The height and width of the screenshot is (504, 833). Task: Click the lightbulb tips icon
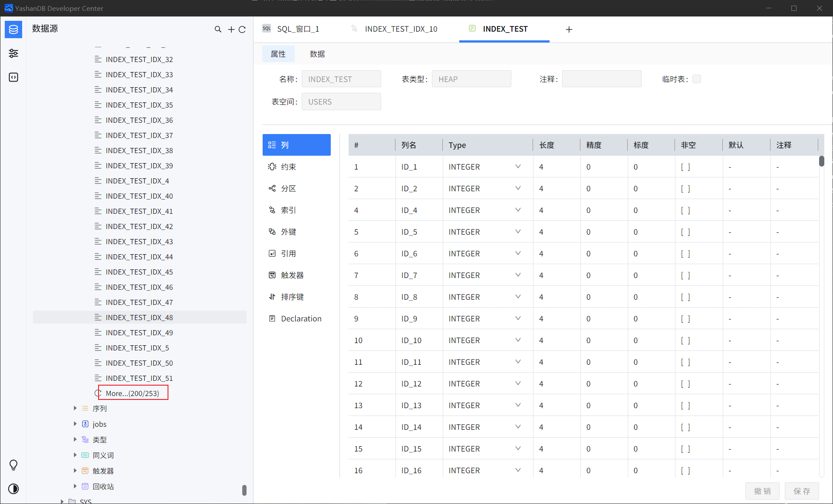(x=13, y=465)
